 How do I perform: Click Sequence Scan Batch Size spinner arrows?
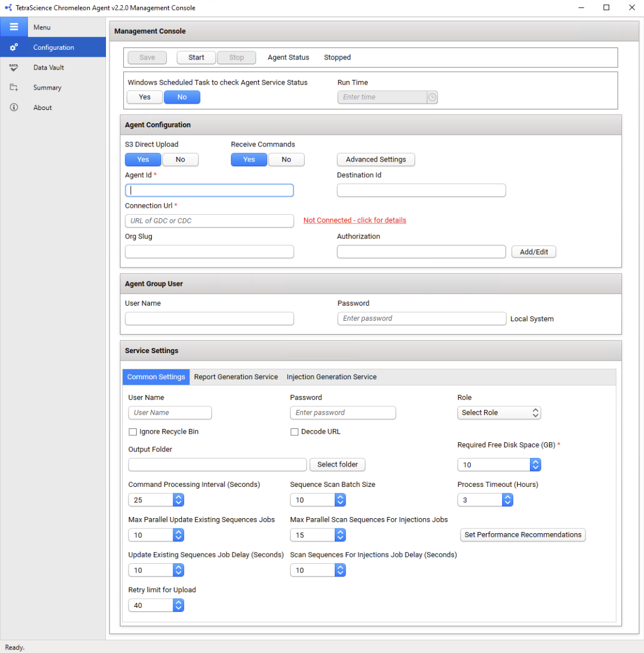340,500
